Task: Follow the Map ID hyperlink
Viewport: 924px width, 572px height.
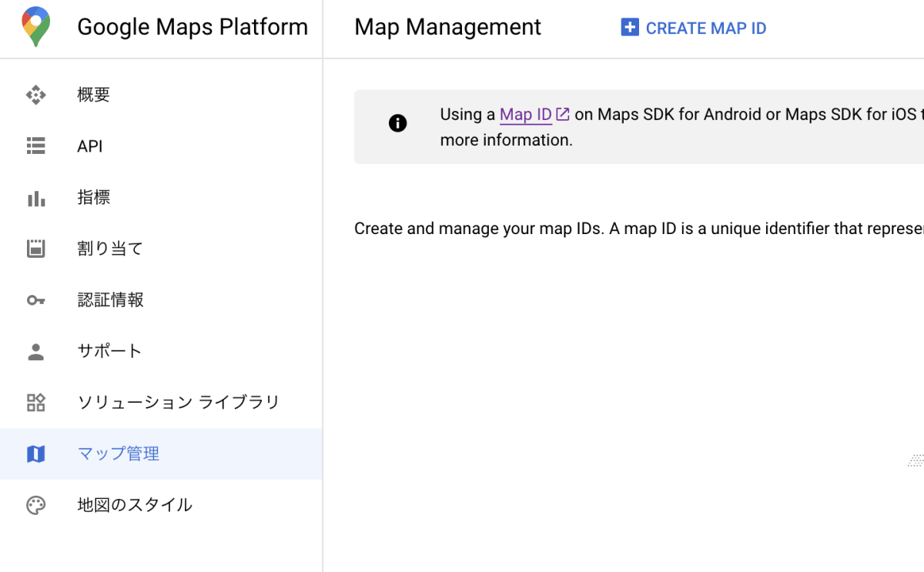Action: coord(526,115)
